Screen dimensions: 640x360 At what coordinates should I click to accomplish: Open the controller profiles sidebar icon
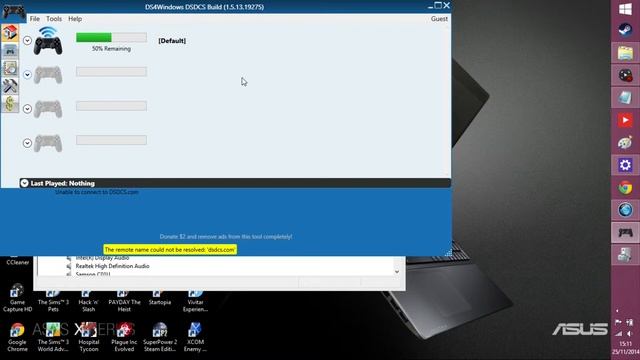click(10, 51)
